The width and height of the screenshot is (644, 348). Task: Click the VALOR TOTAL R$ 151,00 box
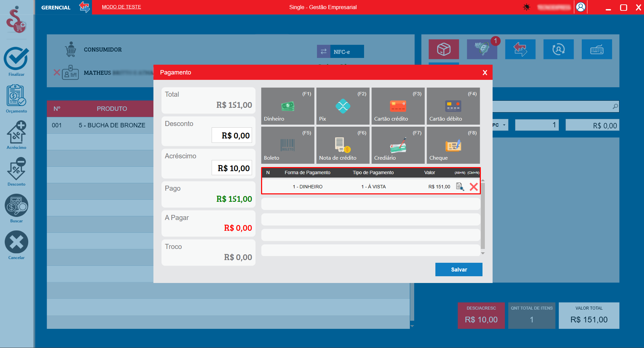589,315
